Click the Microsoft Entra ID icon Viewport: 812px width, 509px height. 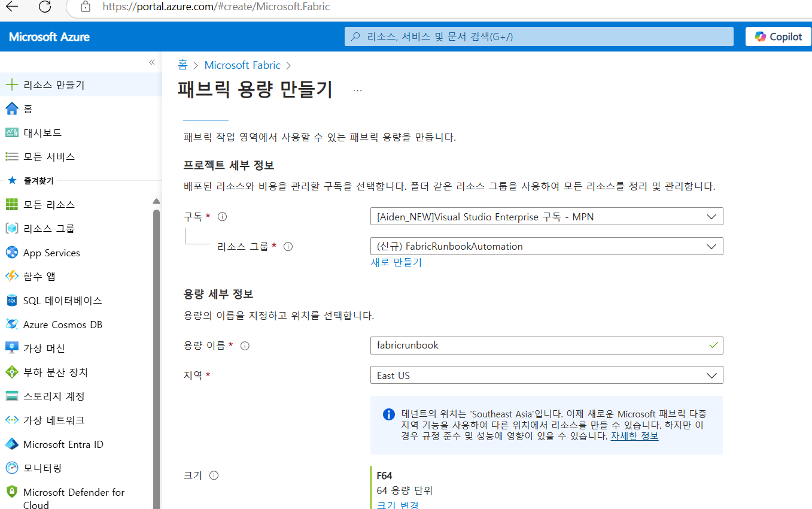pos(11,444)
